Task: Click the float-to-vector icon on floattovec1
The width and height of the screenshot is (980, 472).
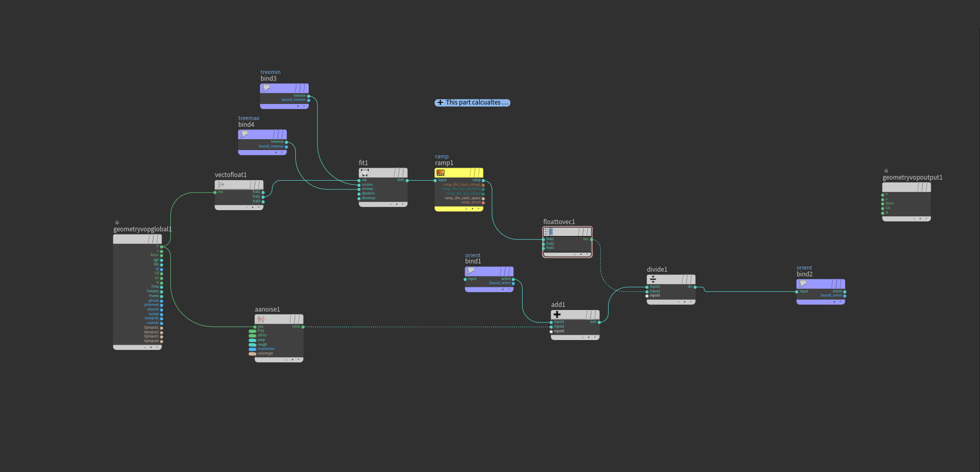Action: coord(547,231)
